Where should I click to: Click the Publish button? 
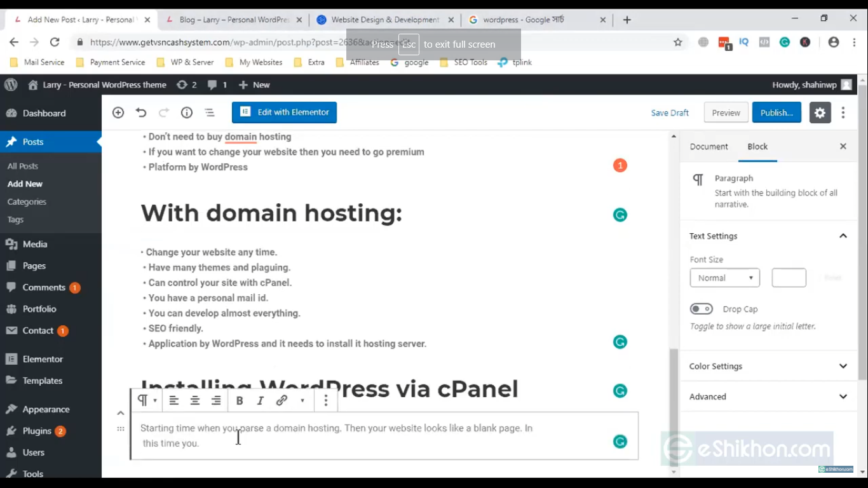coord(776,112)
